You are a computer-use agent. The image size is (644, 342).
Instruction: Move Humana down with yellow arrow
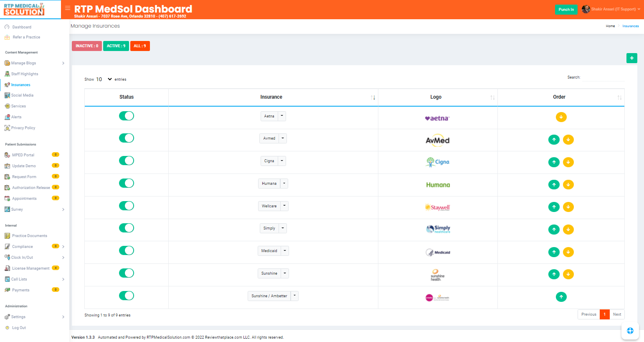[x=568, y=184]
